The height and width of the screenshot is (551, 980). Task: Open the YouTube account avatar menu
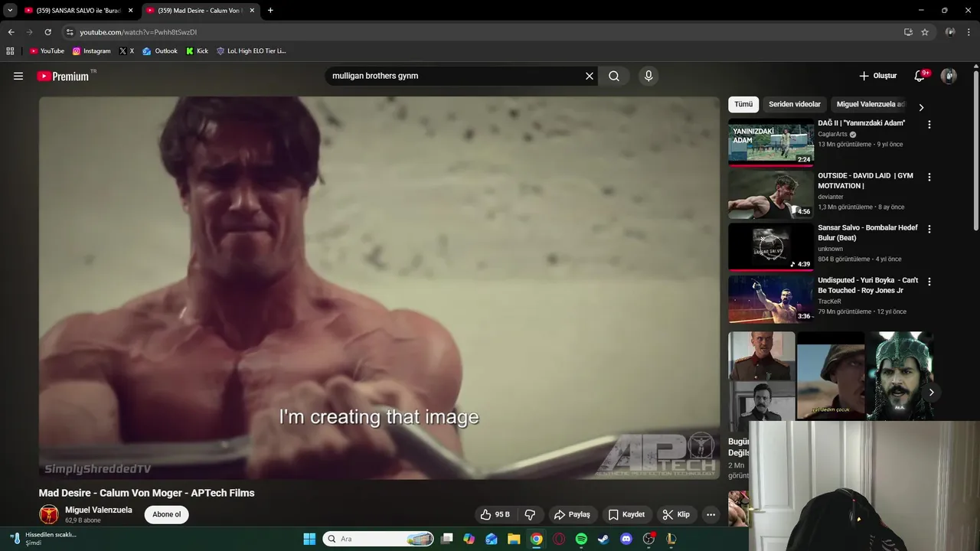pyautogui.click(x=949, y=76)
